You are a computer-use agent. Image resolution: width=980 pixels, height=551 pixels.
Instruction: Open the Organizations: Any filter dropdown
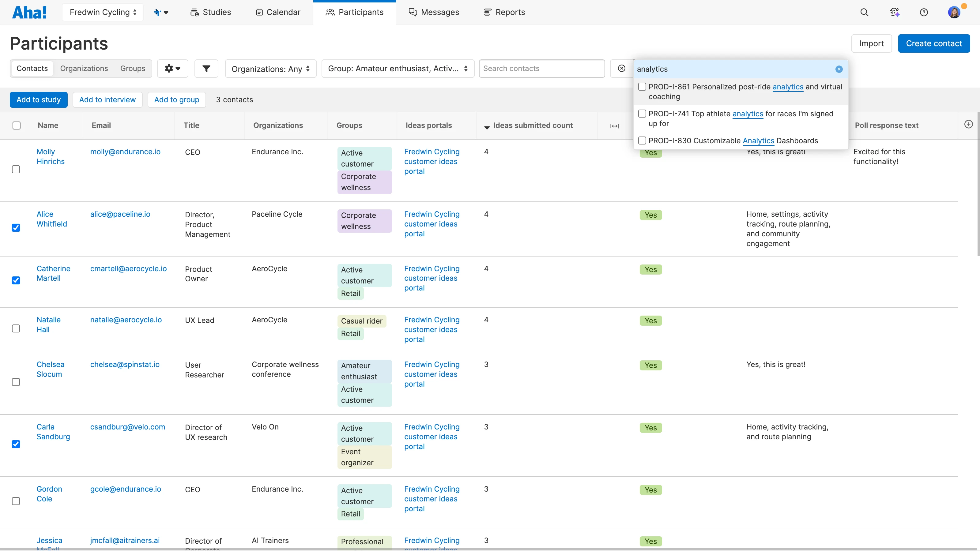point(270,69)
